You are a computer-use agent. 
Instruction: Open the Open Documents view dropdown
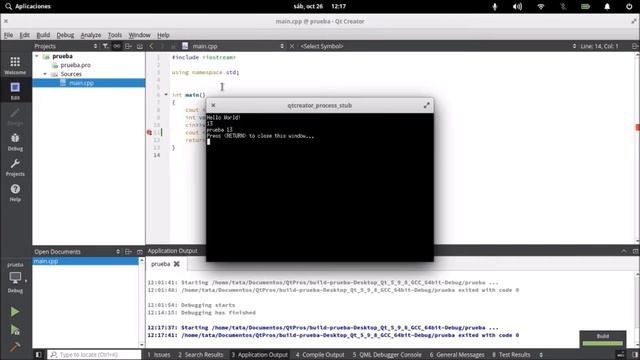(118, 251)
